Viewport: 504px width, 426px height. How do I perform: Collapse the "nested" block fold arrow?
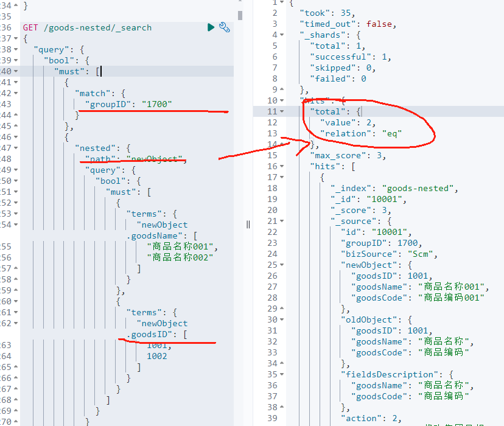pyautogui.click(x=16, y=148)
